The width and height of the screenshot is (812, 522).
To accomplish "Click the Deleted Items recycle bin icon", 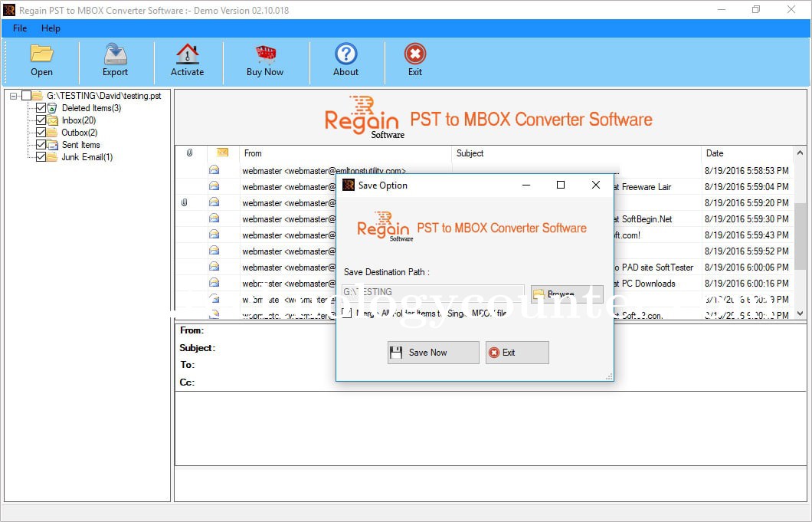I will click(x=52, y=108).
